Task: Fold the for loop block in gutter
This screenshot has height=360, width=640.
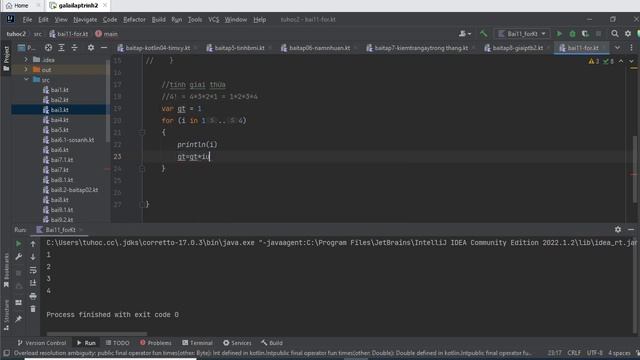Action: tap(142, 132)
